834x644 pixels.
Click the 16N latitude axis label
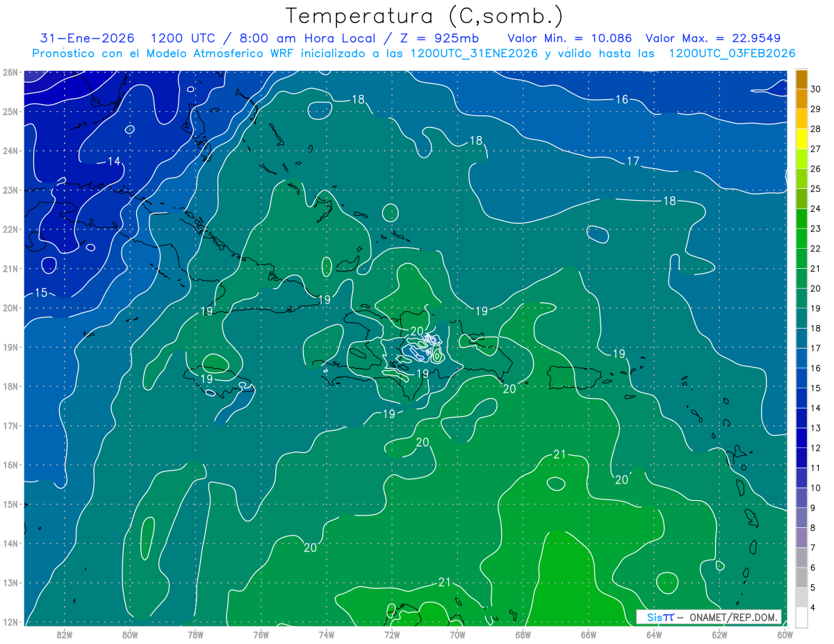coord(10,465)
